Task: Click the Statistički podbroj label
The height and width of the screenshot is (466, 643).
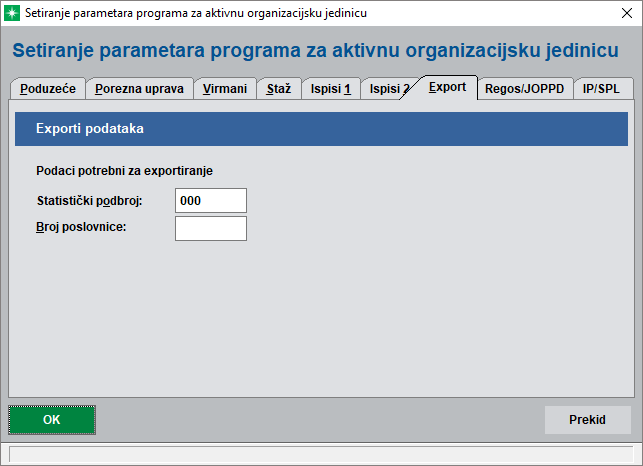Action: pyautogui.click(x=89, y=200)
